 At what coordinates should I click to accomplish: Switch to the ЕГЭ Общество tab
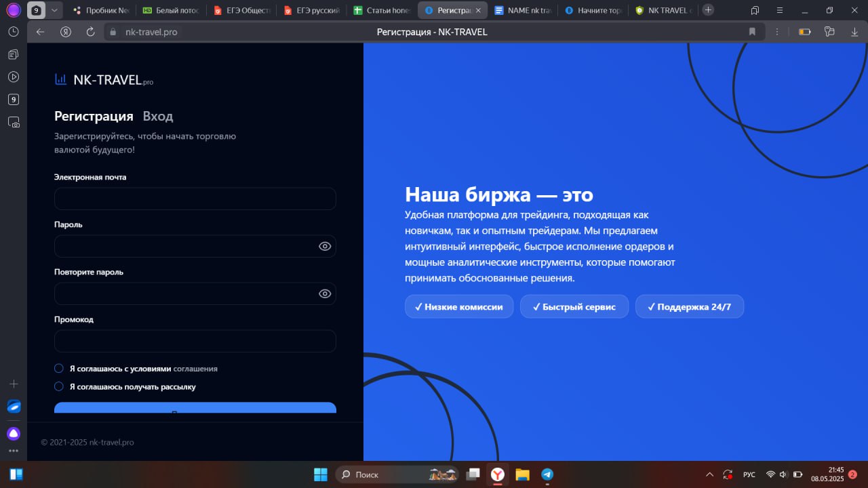(x=241, y=10)
